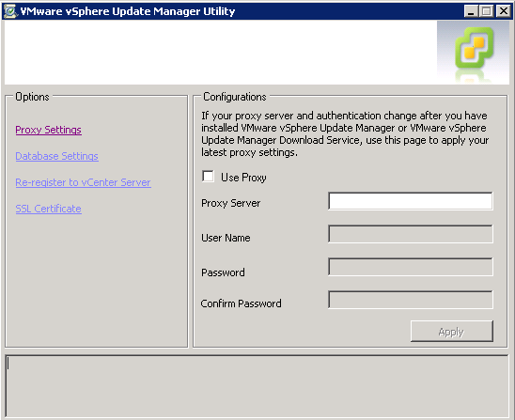Image resolution: width=515 pixels, height=420 pixels.
Task: Select Re-register to vCenter Server link
Action: (83, 182)
